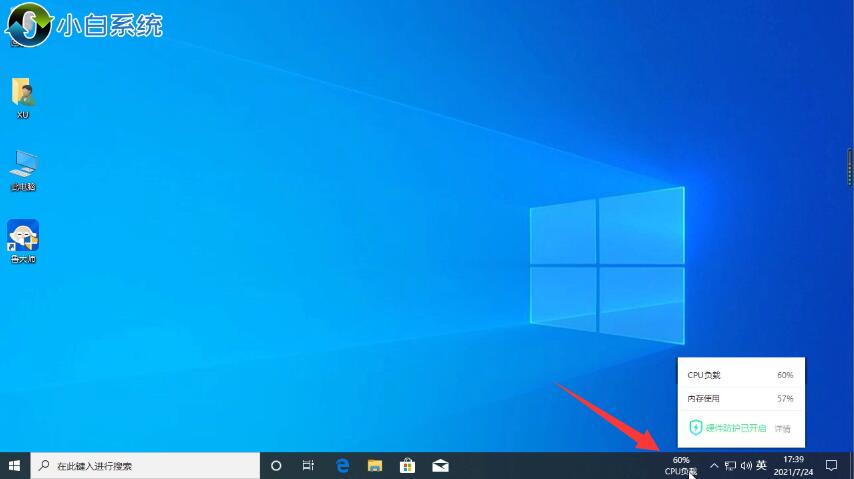Viewport: 854px width, 479px height.
Task: Open Cortana circle icon on taskbar
Action: pyautogui.click(x=276, y=466)
